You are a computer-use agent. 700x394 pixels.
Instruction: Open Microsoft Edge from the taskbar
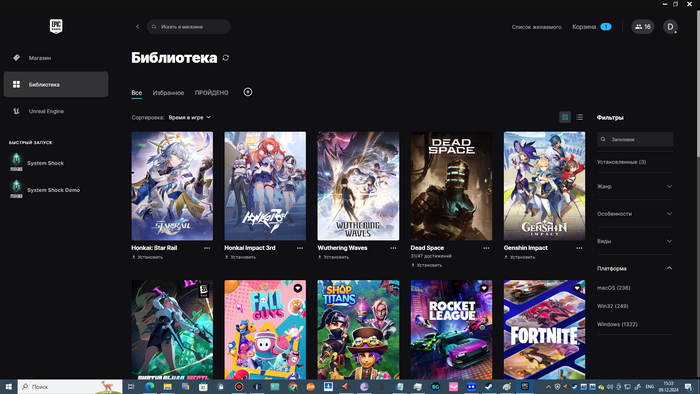point(150,387)
